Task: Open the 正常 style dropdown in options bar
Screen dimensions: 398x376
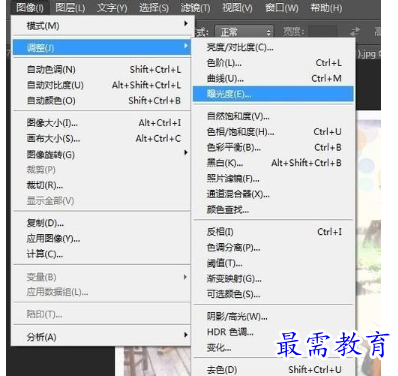Action: coord(244,32)
